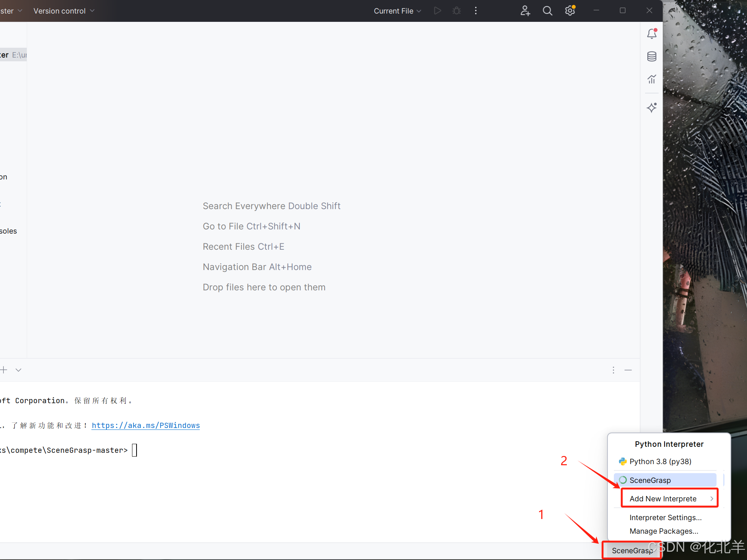The height and width of the screenshot is (560, 747).
Task: Click the Debug bug icon
Action: (456, 11)
